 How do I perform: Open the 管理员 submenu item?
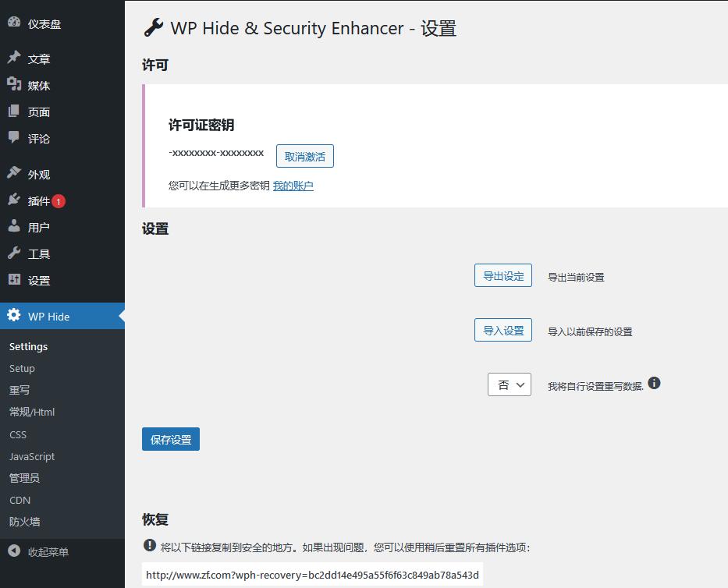tap(24, 478)
